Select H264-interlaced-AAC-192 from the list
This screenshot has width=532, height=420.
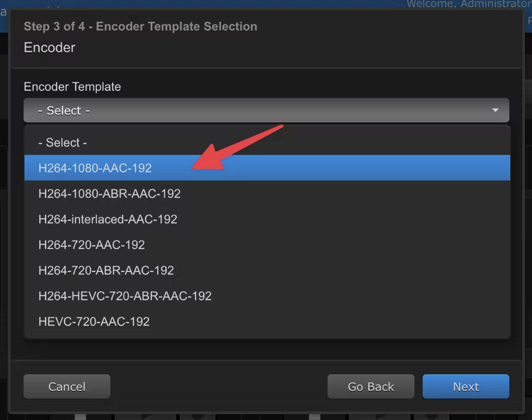[267, 219]
